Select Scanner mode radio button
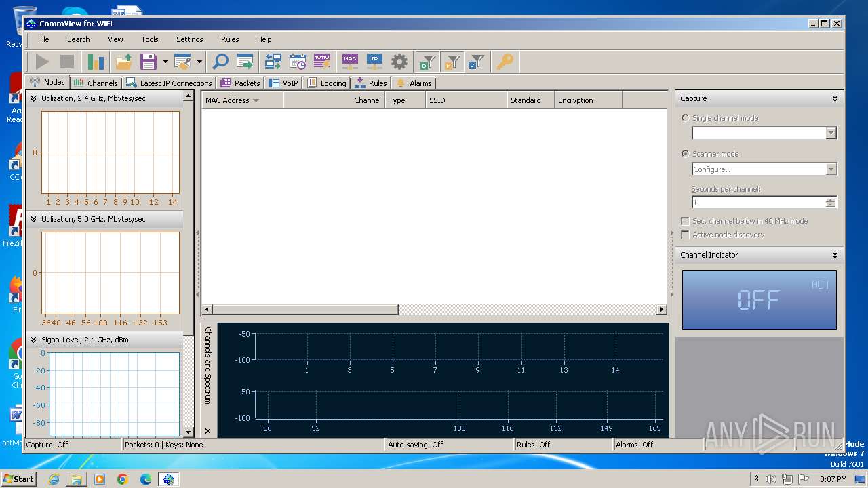Screen dimensions: 868x488 coord(685,154)
